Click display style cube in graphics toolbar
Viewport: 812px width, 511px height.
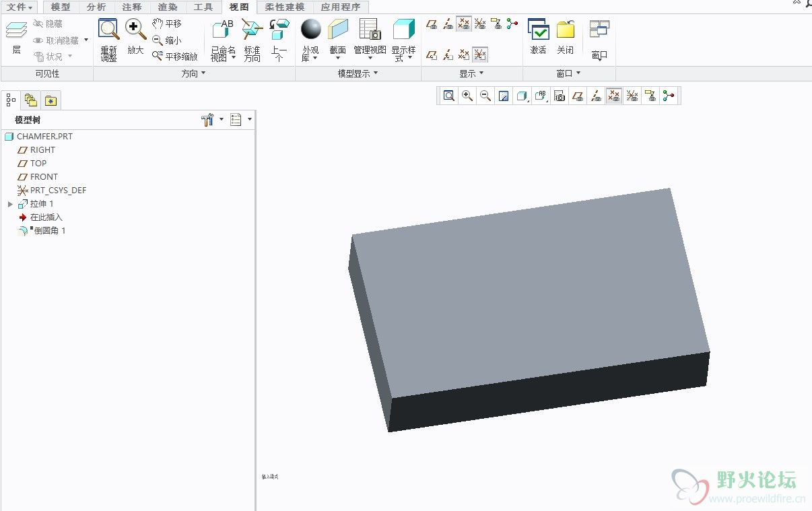tap(521, 96)
